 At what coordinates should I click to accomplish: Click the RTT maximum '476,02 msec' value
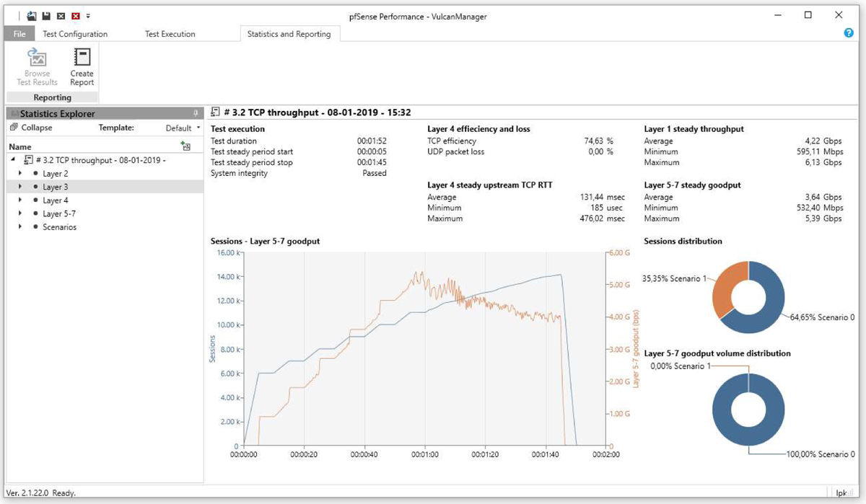pos(601,218)
